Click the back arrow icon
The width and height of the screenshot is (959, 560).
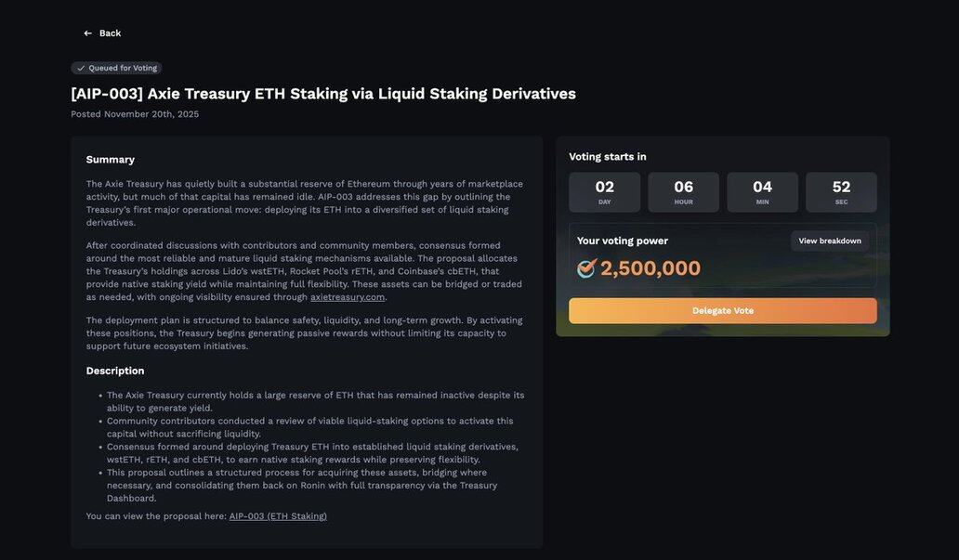click(88, 33)
